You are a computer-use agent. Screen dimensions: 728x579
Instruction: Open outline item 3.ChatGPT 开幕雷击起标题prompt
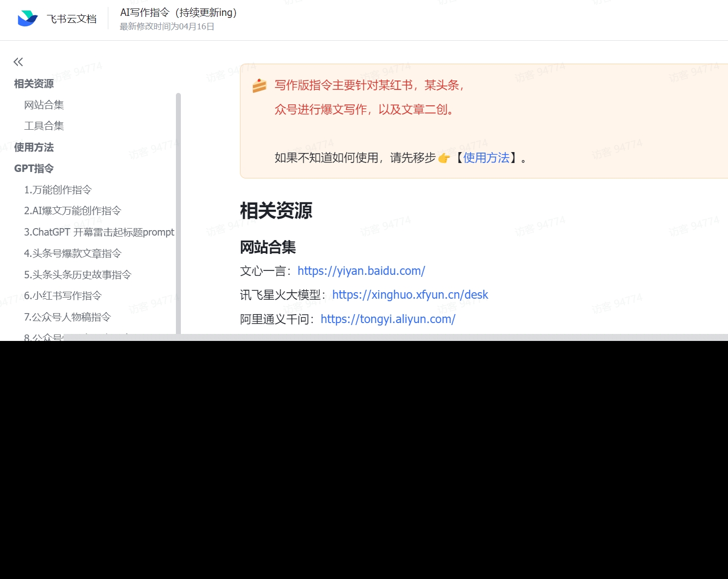tap(99, 232)
